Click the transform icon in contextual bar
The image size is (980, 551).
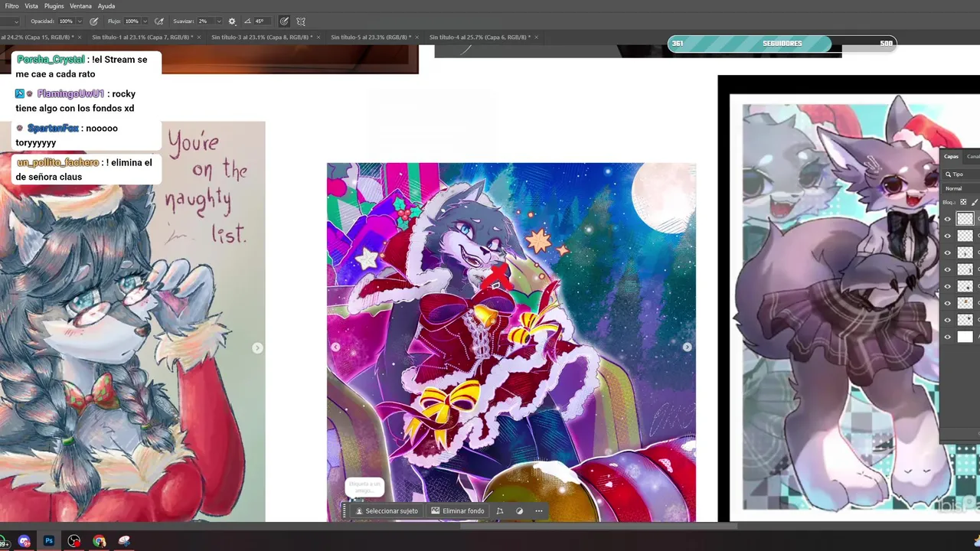pos(500,511)
